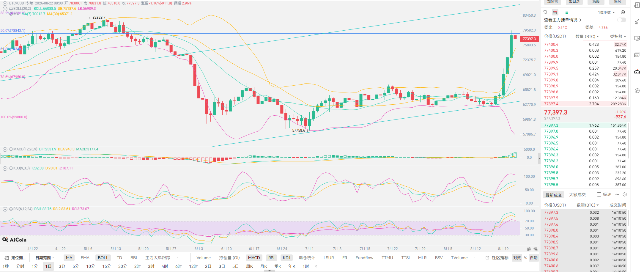Open the rising chart sidebar icon
The width and height of the screenshot is (644, 272).
(x=637, y=22)
